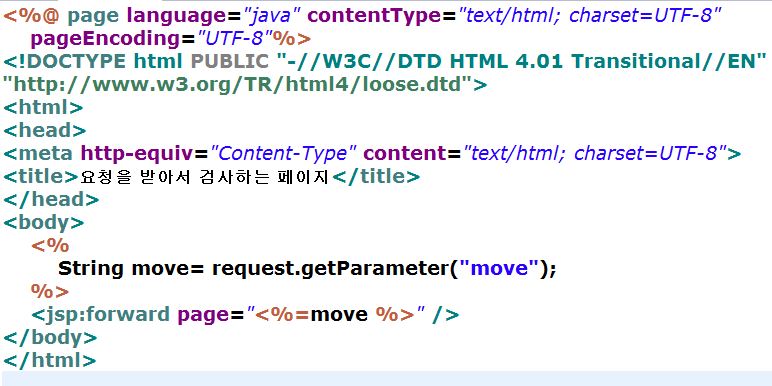Click the Korean title text

click(204, 177)
